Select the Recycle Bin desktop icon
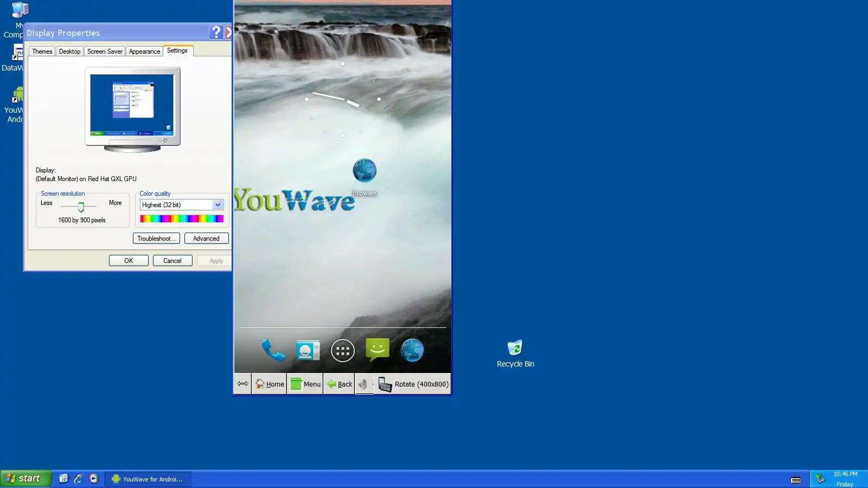868x488 pixels. [x=515, y=354]
